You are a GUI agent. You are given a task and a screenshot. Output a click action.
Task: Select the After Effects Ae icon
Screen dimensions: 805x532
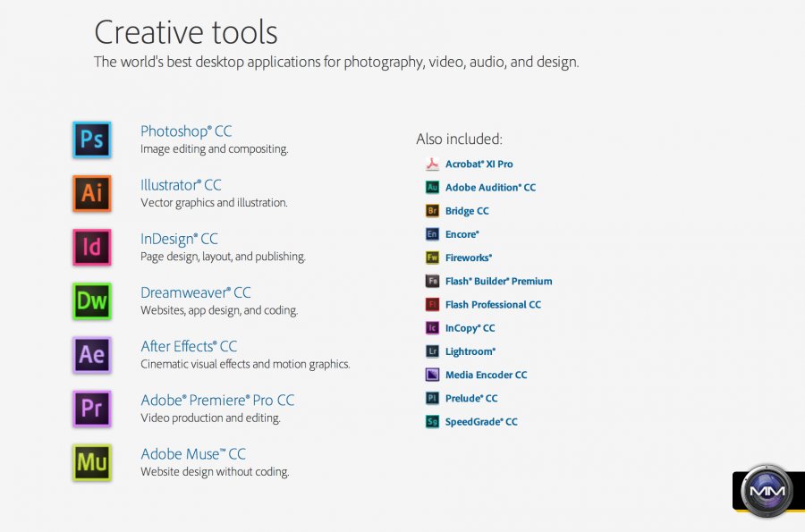[91, 355]
